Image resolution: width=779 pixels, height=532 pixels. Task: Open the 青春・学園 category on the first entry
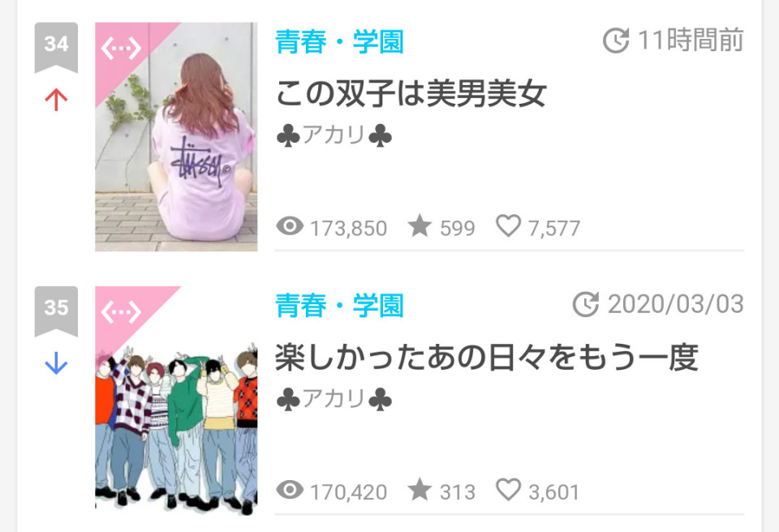click(x=339, y=41)
